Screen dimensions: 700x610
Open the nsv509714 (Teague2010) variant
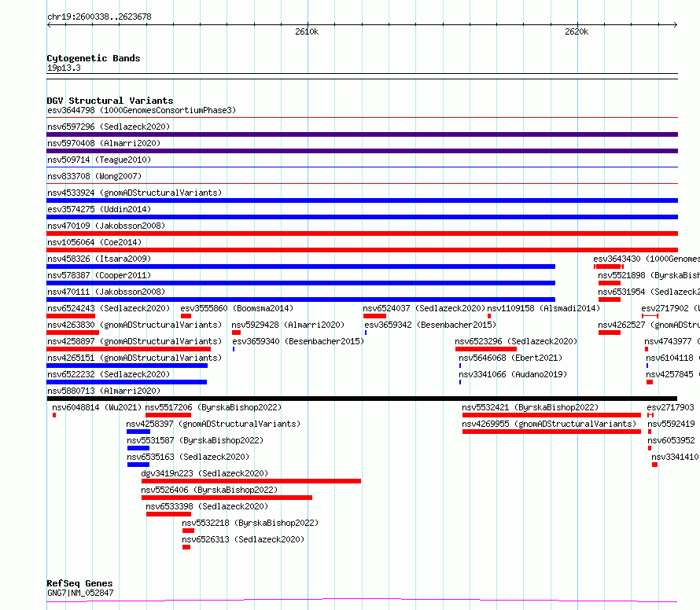coord(99,160)
